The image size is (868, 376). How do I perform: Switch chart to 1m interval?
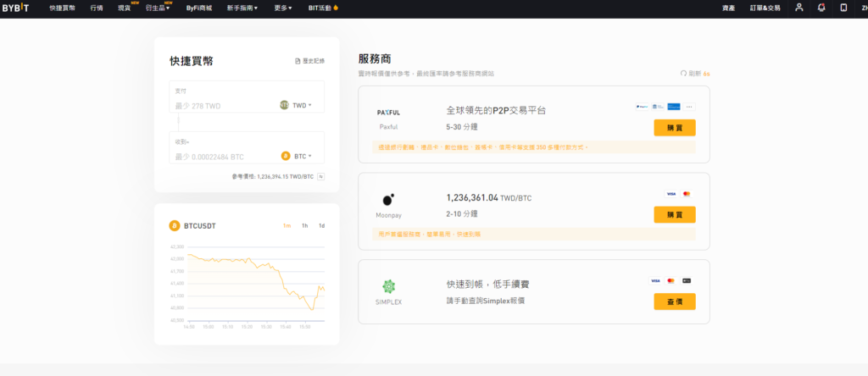pos(287,225)
